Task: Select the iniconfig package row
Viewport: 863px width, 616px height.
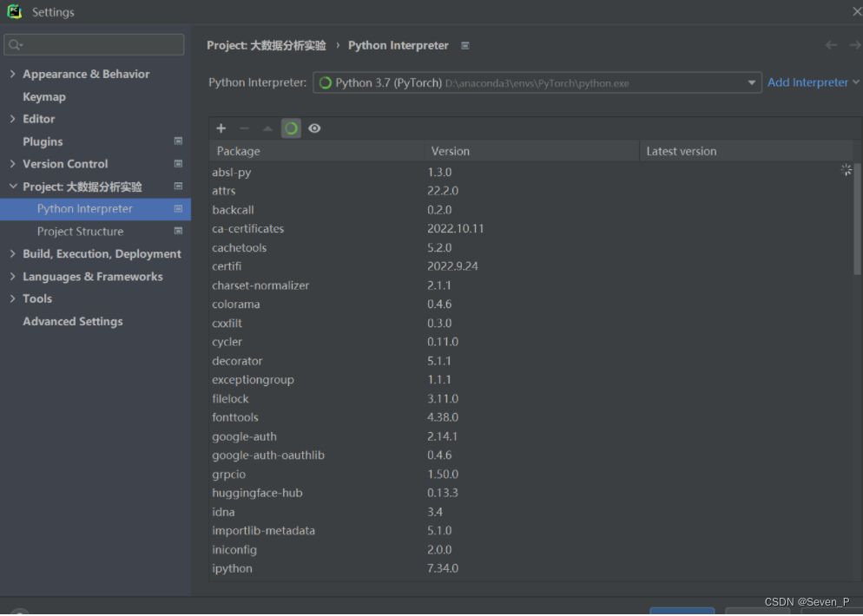Action: 531,549
